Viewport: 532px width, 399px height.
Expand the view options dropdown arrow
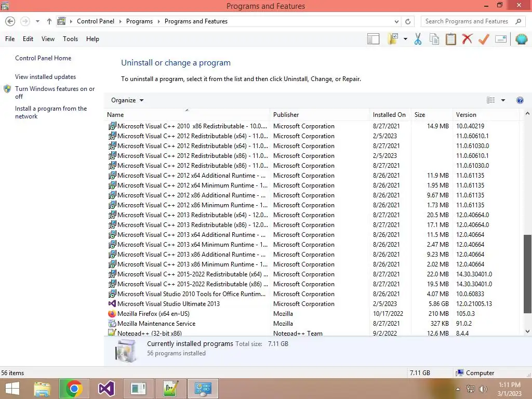tap(503, 100)
